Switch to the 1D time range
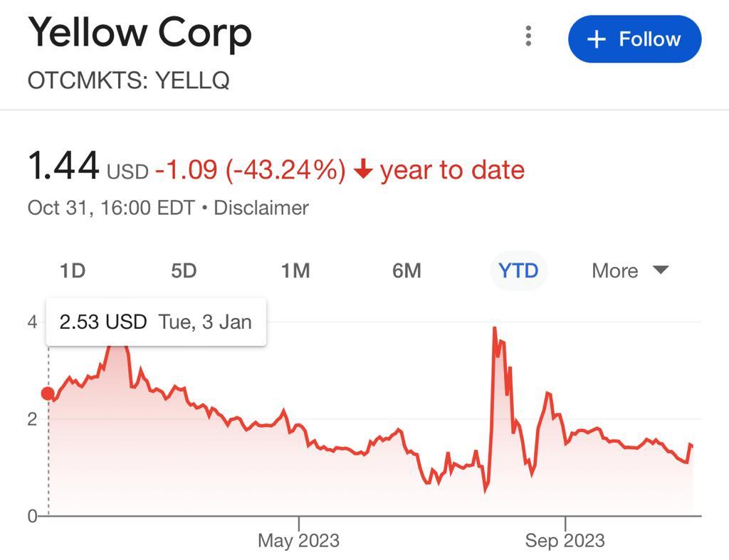Viewport: 729px width, 560px height. coord(72,270)
